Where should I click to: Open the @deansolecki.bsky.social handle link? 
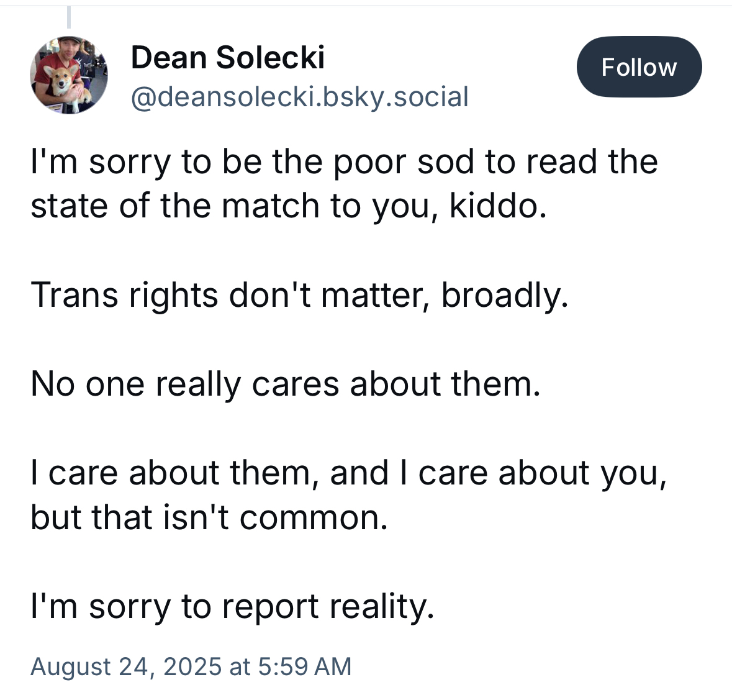tap(299, 97)
